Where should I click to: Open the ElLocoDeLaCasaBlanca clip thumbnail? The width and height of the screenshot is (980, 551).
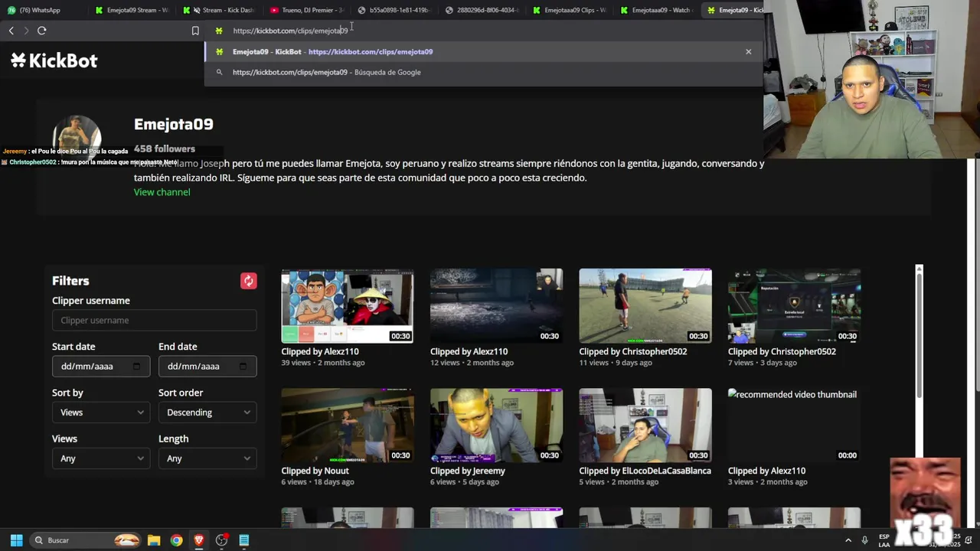[x=645, y=425]
